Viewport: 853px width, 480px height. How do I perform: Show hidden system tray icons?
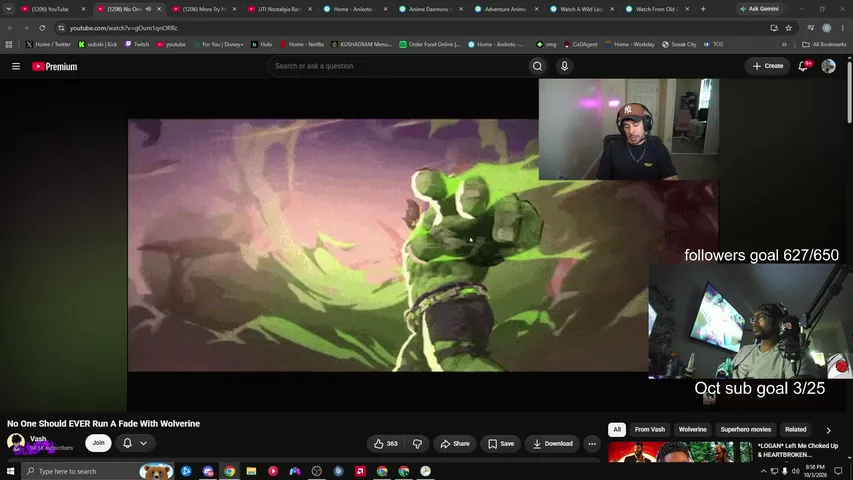click(x=763, y=471)
